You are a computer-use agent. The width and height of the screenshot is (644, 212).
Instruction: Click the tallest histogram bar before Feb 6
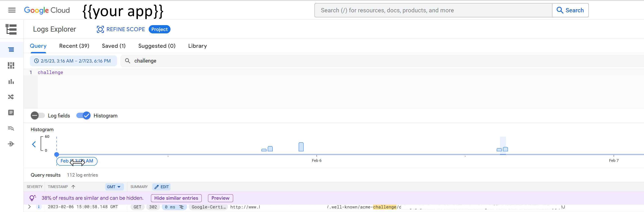click(x=301, y=147)
